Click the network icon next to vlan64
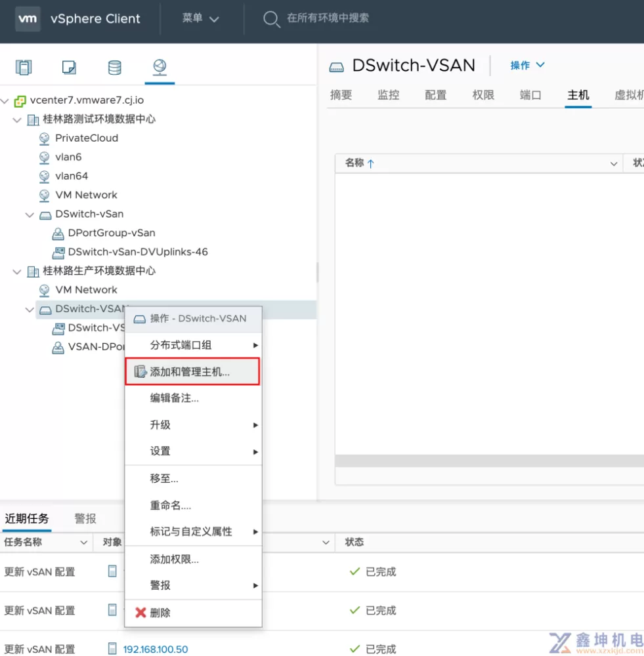The image size is (644, 656). coord(45,176)
